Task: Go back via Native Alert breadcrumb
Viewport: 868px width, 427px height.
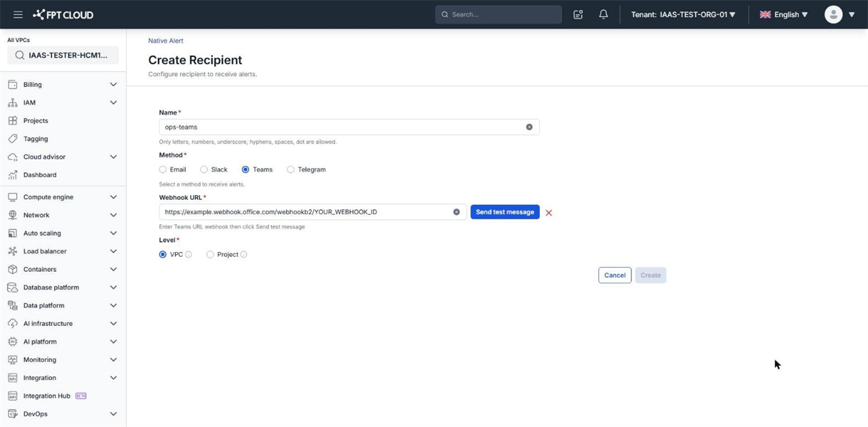Action: click(x=166, y=41)
